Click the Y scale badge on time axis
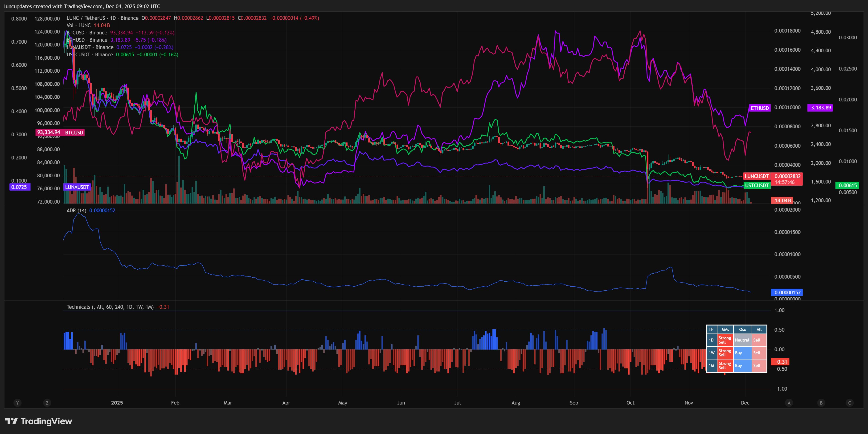 point(17,403)
